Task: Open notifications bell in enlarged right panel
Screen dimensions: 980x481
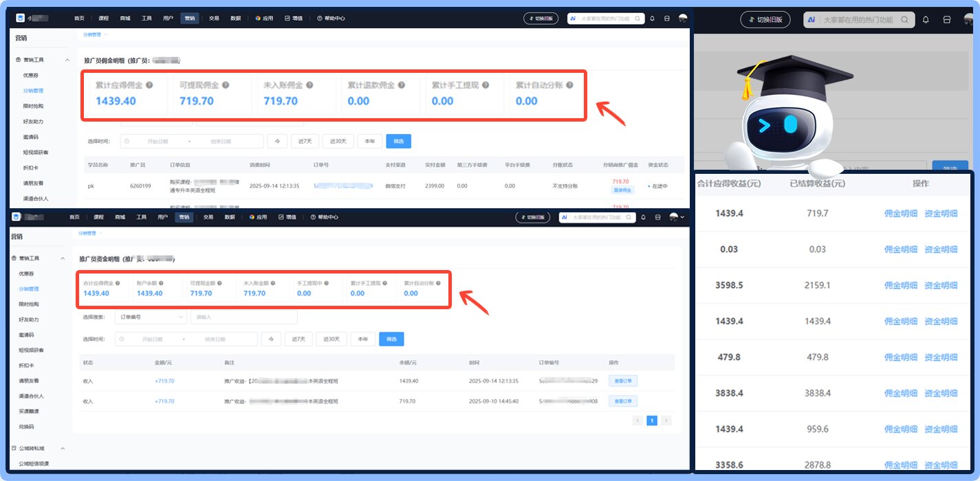Action: 925,20
